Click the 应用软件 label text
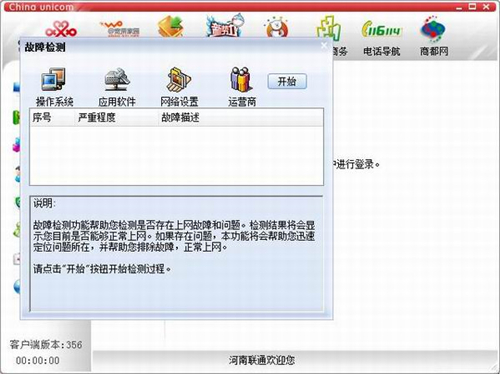This screenshot has height=374, width=500. pyautogui.click(x=117, y=102)
